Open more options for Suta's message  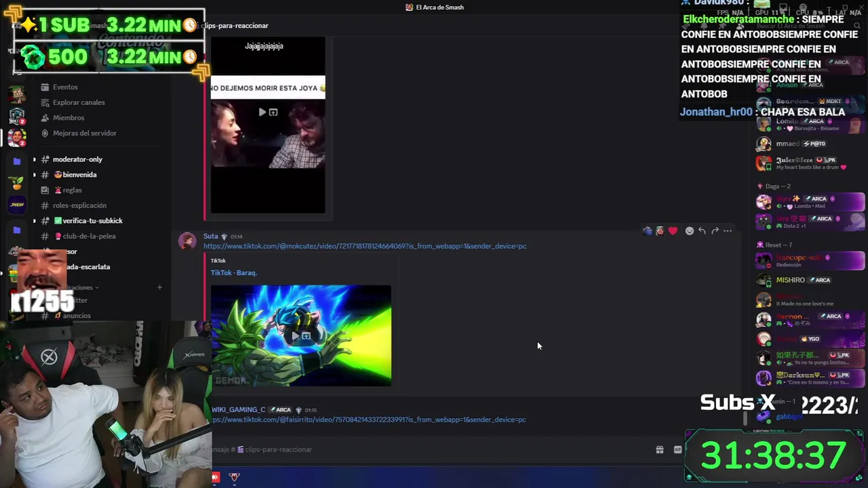(x=728, y=231)
